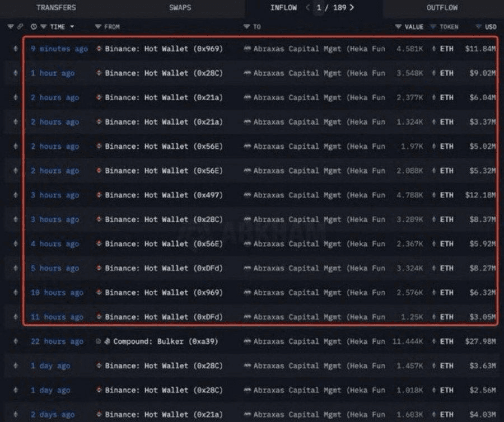Select the 4.581K value cell
504x422 pixels.
click(x=409, y=49)
